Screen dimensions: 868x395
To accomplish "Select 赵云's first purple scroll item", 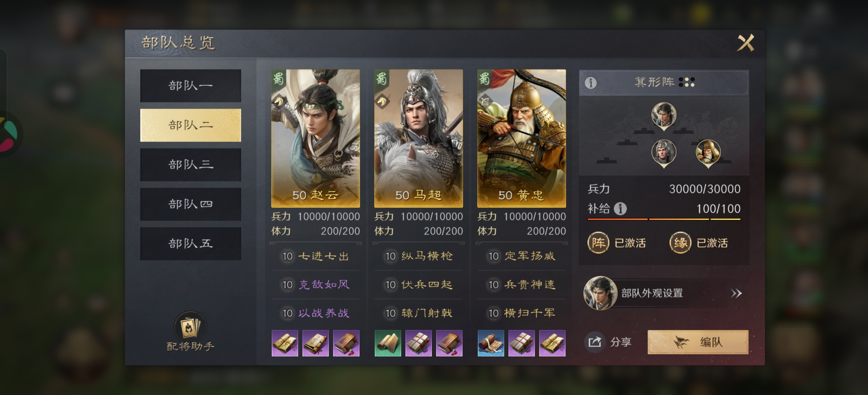I will click(x=285, y=343).
